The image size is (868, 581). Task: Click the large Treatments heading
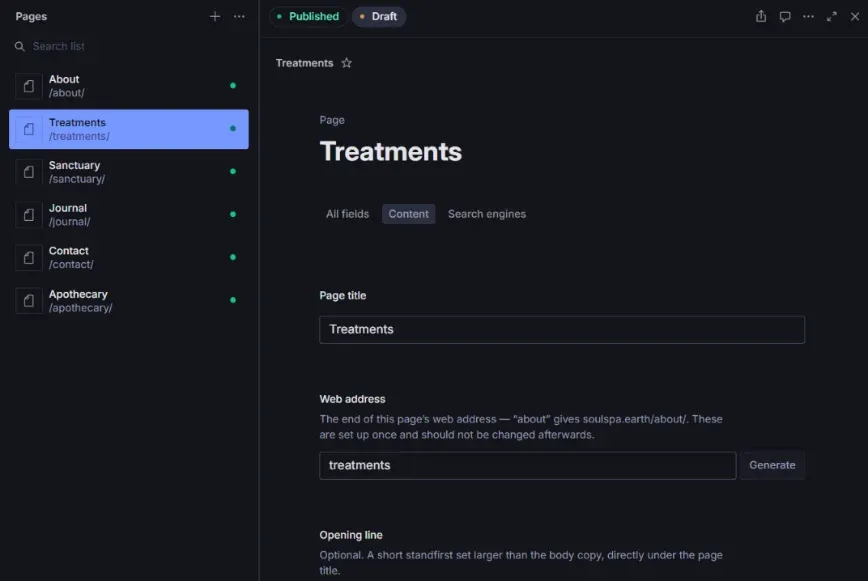391,152
